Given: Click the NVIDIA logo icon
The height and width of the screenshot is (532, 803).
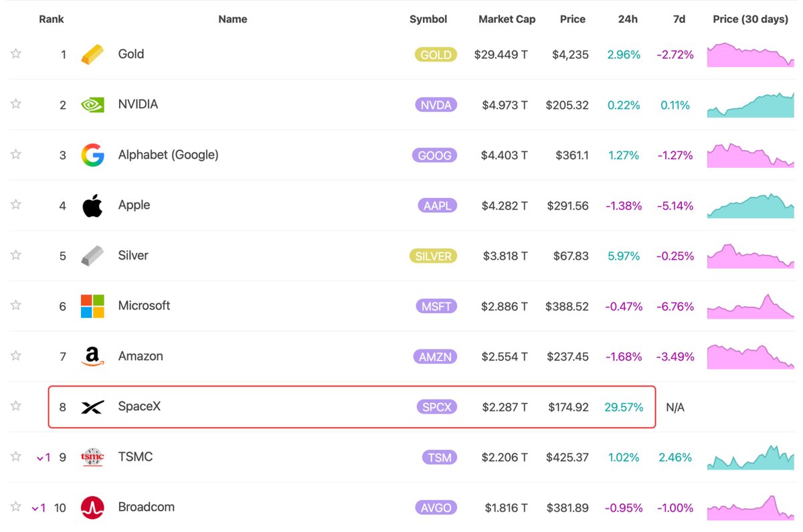Looking at the screenshot, I should tap(92, 104).
